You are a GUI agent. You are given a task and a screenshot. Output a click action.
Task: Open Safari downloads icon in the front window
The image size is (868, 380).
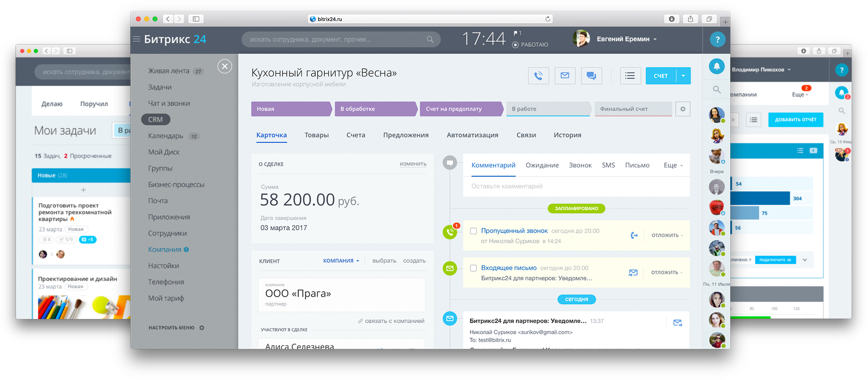coord(672,19)
